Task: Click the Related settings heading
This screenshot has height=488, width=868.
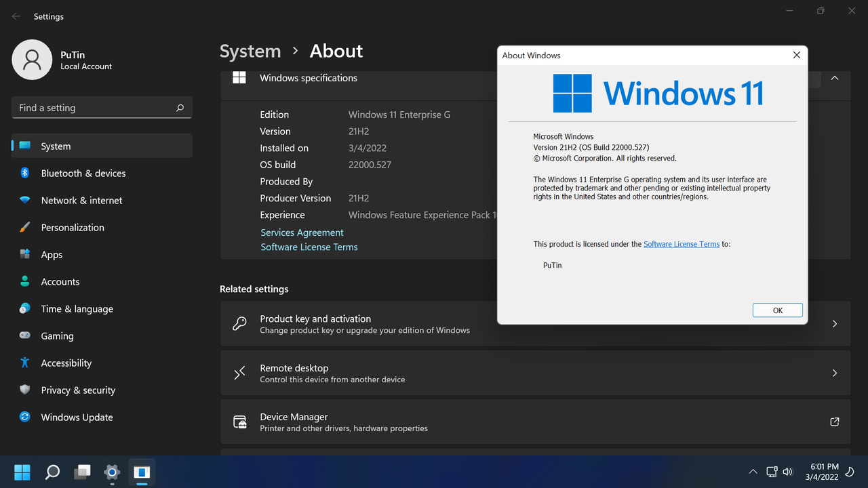Action: pyautogui.click(x=254, y=289)
